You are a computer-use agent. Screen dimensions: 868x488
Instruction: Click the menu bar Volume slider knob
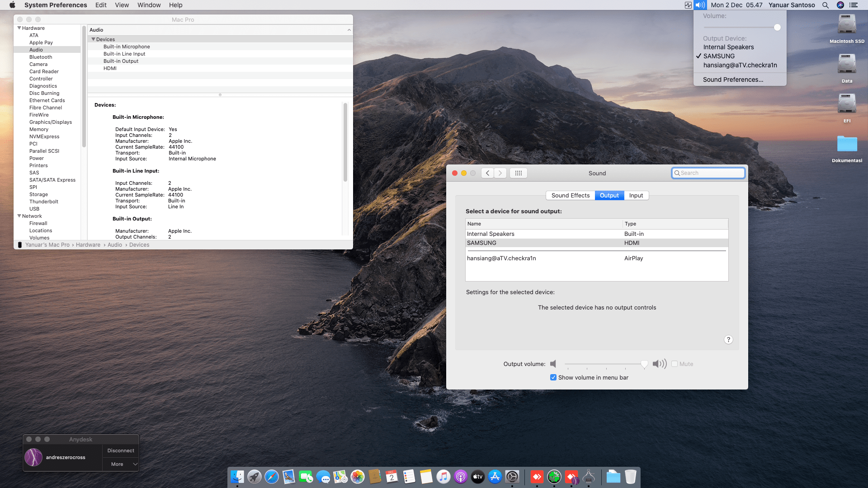click(777, 28)
